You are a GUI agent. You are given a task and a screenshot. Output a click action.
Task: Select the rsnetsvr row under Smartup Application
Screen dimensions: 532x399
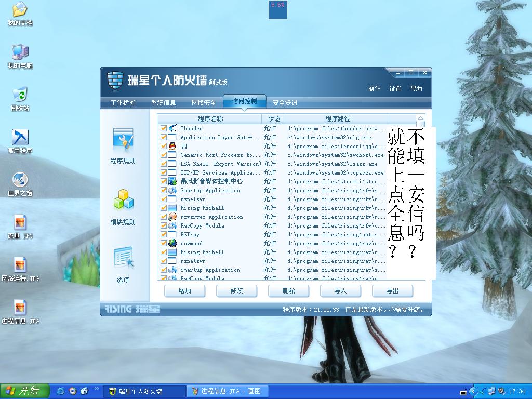point(271,199)
